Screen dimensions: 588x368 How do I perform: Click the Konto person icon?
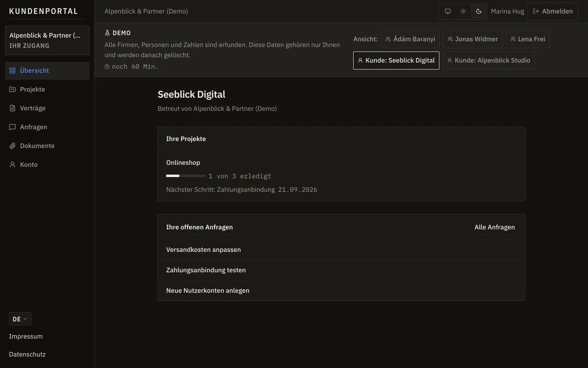pos(13,165)
